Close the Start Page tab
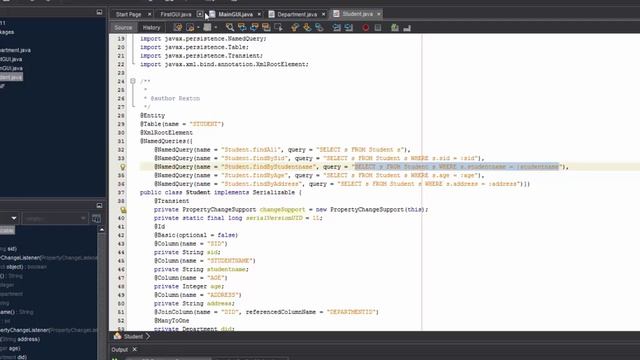Viewport: 640px width, 360px height. 149,14
